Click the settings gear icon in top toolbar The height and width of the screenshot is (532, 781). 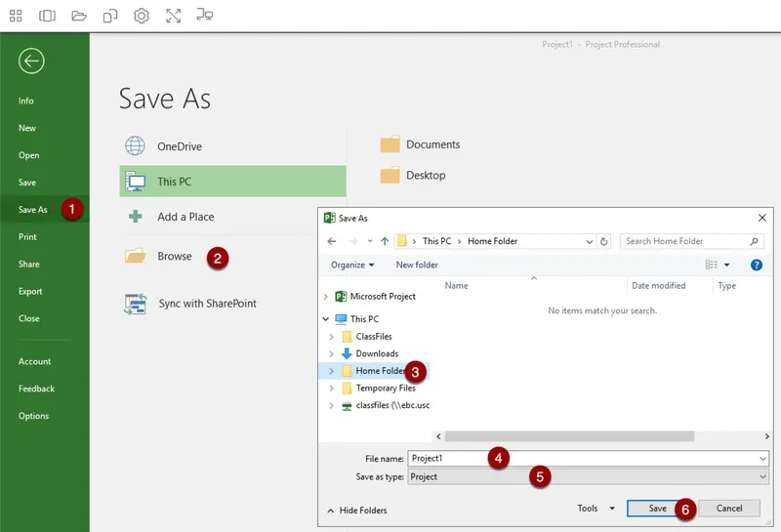(x=142, y=16)
